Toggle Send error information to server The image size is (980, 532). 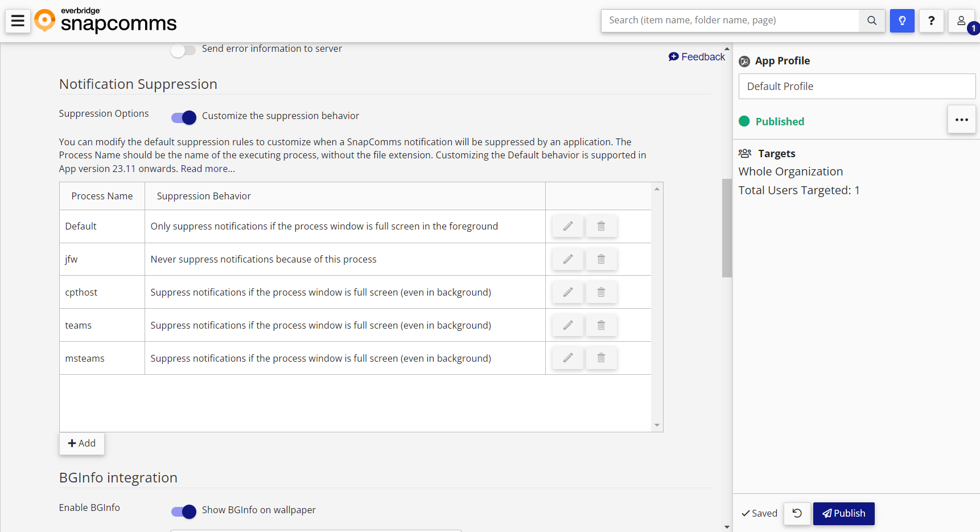point(183,50)
